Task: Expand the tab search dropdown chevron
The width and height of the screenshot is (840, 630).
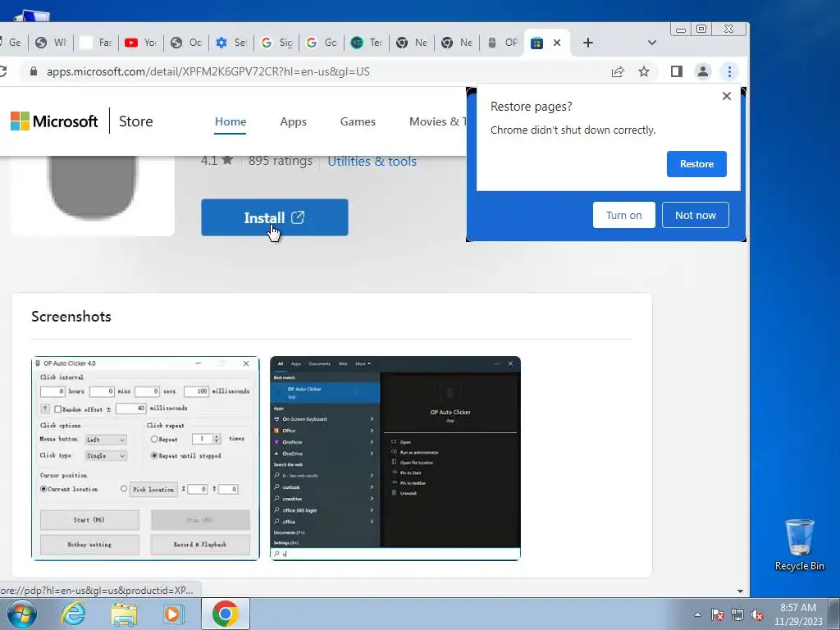Action: coord(651,43)
